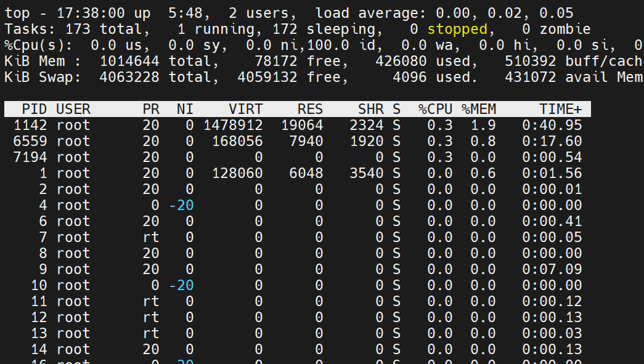Screen dimensions: 644x364
Task: Click PID 7194 in the process list
Action: [x=30, y=158]
